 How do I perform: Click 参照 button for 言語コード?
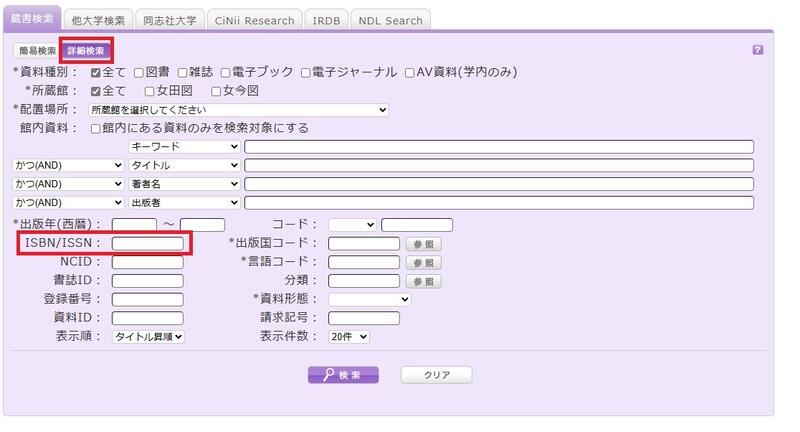[x=423, y=263]
